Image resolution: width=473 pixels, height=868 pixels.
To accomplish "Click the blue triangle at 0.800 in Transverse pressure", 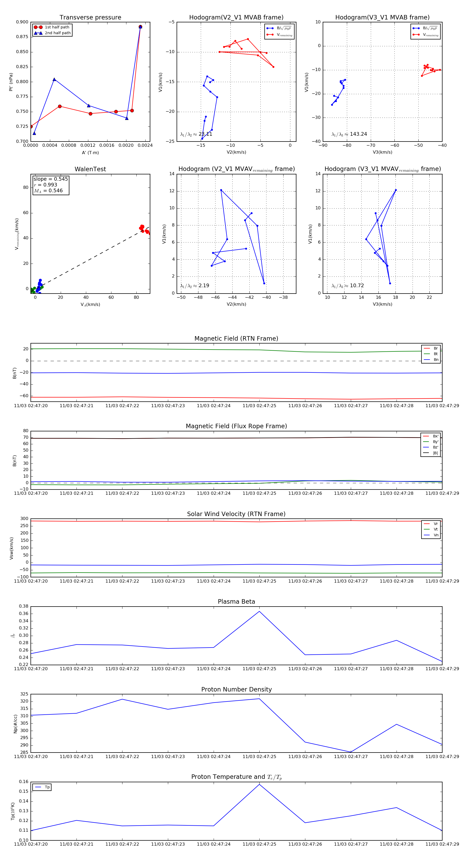I will [54, 79].
